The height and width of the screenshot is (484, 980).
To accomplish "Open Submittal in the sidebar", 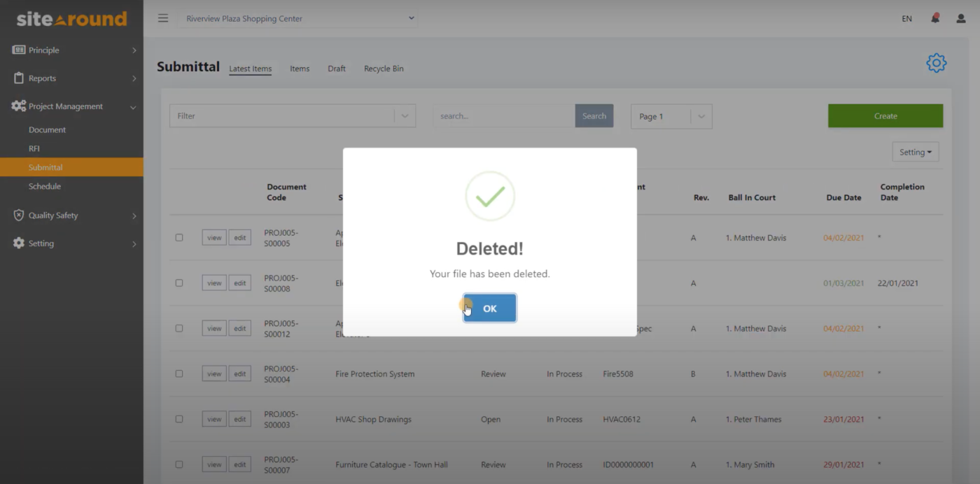I will click(45, 167).
